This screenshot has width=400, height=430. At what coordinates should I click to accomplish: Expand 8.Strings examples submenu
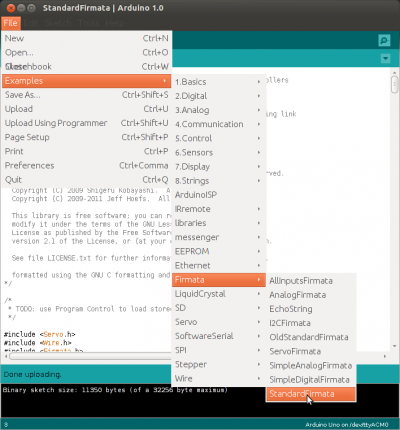(219, 181)
